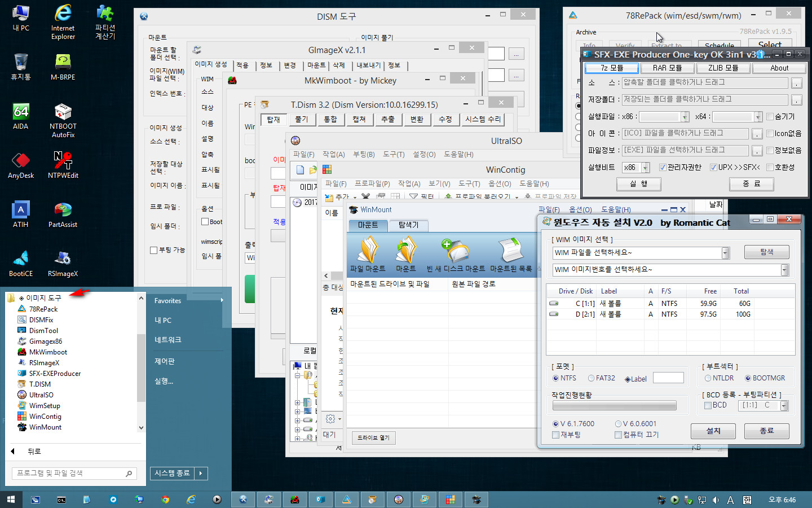Launch the BootICE desktop icon

click(x=21, y=264)
